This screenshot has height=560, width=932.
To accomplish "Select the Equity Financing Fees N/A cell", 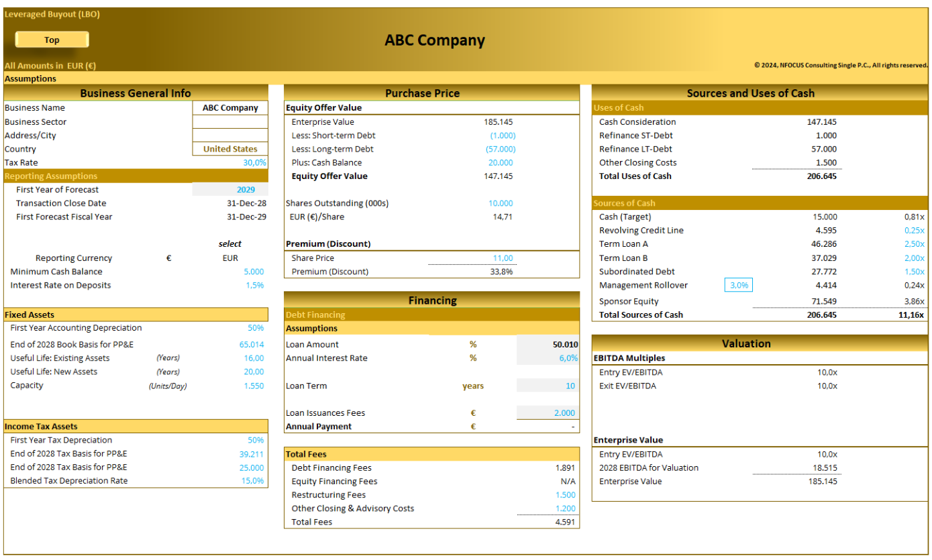I will pyautogui.click(x=568, y=482).
